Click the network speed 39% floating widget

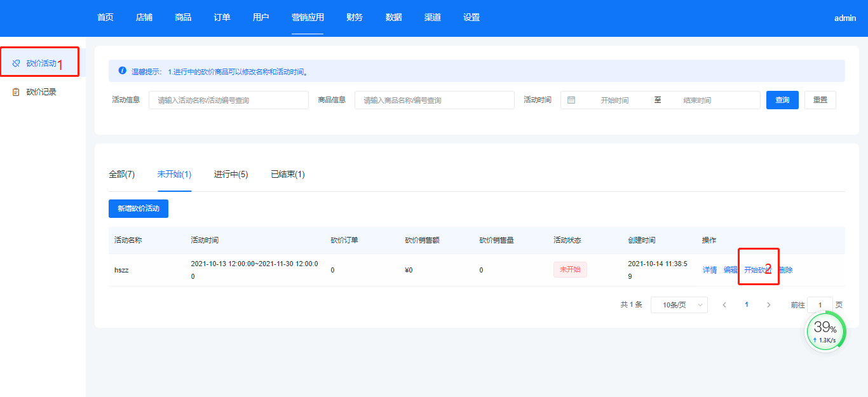coord(825,332)
